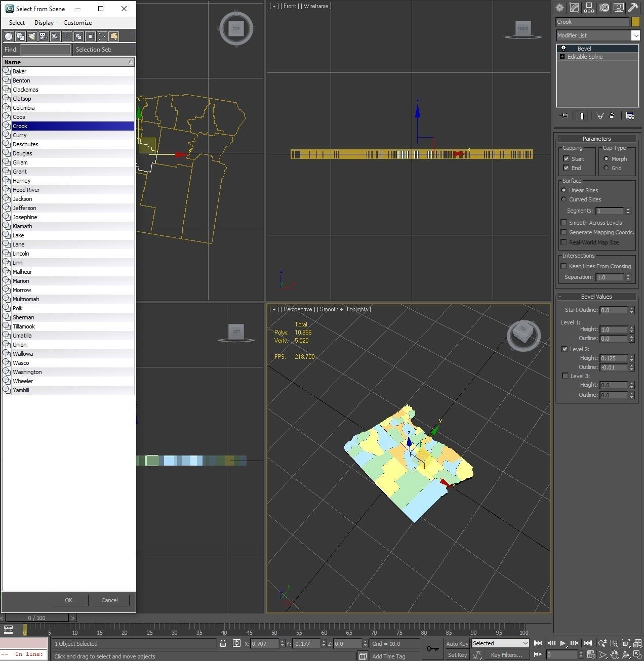Screen dimensions: 644x661
Task: Uncheck Level 2 checkbox
Action: pyautogui.click(x=565, y=349)
